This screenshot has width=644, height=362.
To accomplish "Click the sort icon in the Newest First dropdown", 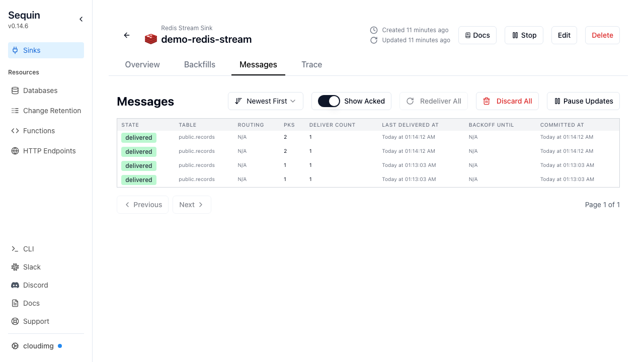I will point(238,101).
